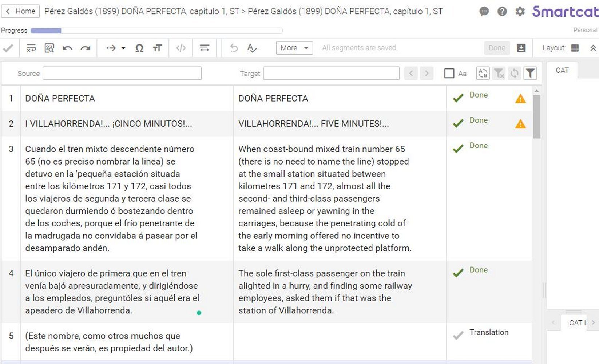
Task: Open the settings gear icon
Action: (x=520, y=12)
